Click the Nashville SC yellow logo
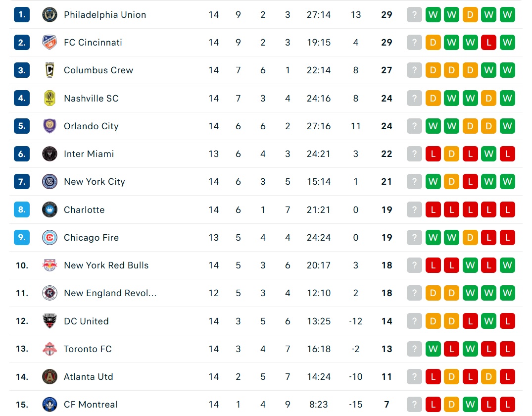The image size is (532, 416). 49,98
